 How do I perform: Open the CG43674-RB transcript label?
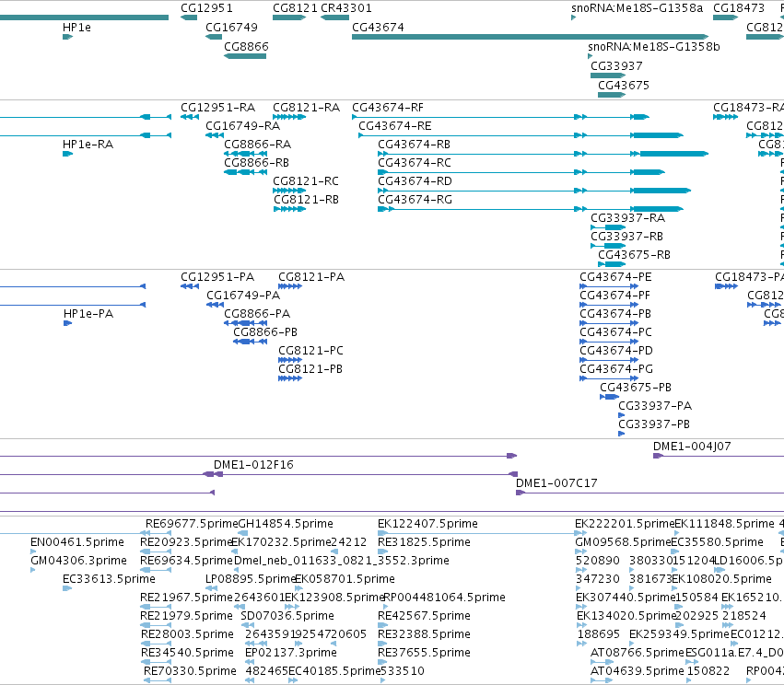(x=414, y=145)
